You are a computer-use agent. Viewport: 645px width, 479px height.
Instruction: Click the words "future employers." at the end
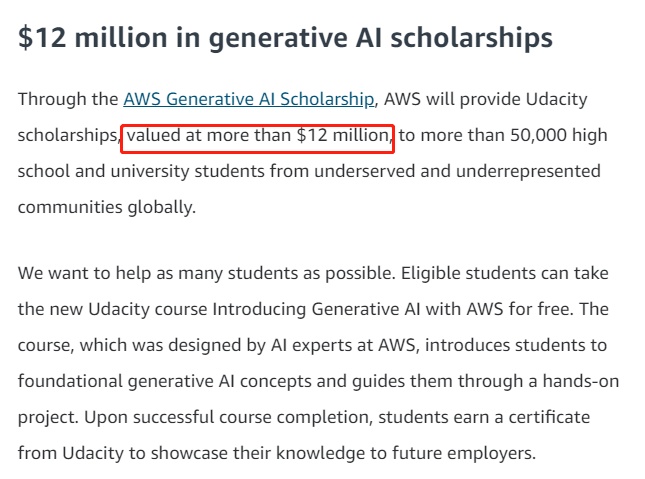[x=464, y=453]
